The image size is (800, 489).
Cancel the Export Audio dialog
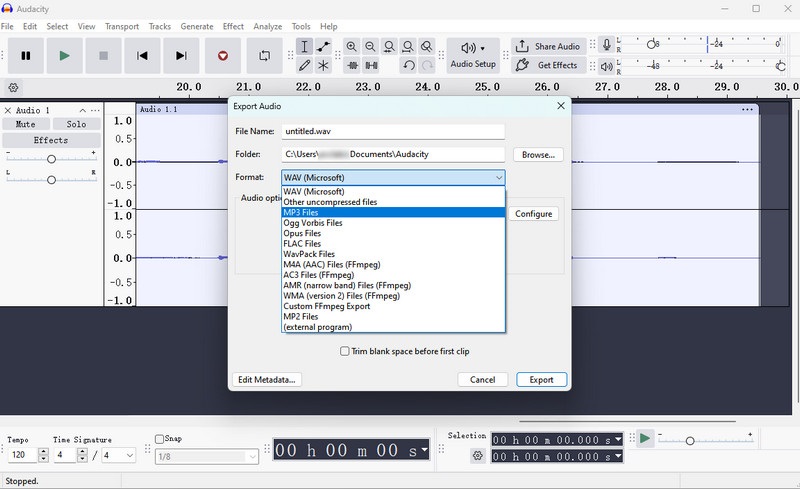click(483, 380)
